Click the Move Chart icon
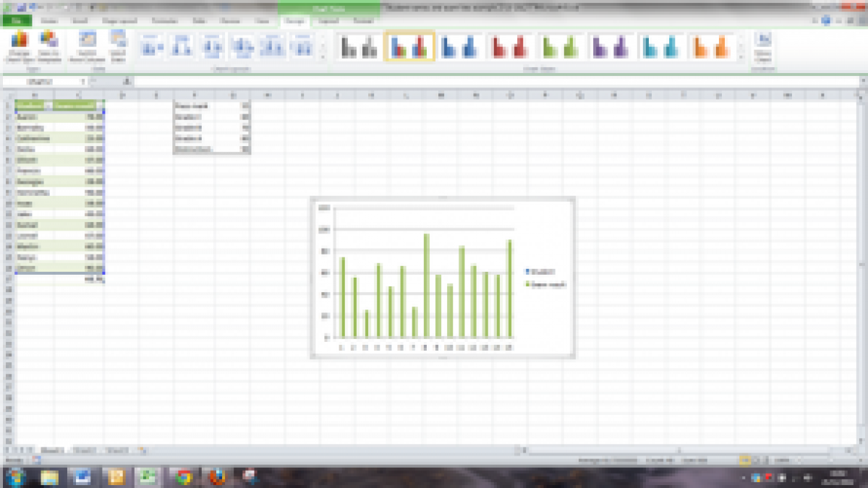The height and width of the screenshot is (488, 868). (x=763, y=46)
